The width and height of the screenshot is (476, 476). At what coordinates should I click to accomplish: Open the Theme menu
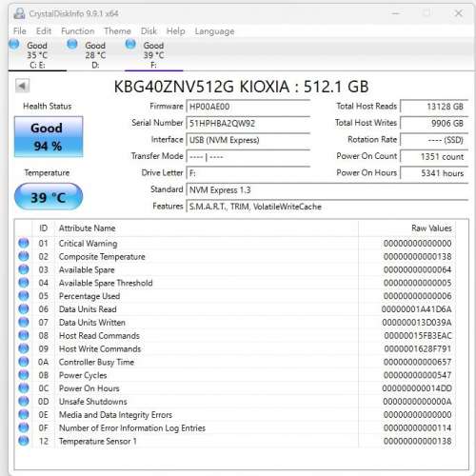click(117, 31)
